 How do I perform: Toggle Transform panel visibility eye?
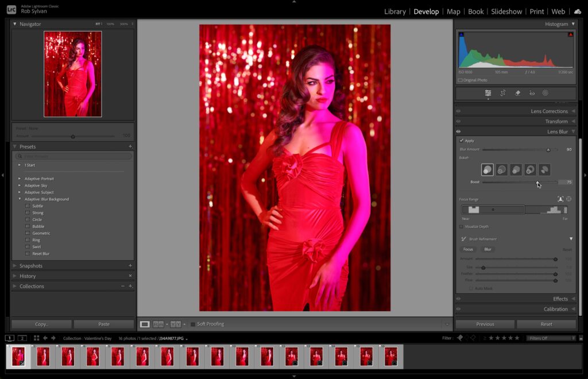[458, 122]
